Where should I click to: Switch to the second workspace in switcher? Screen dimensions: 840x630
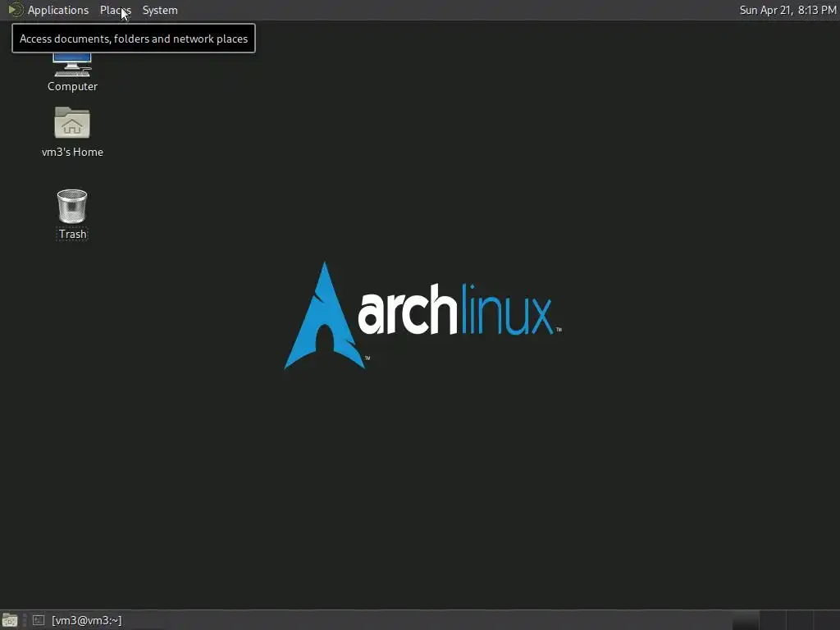773,620
